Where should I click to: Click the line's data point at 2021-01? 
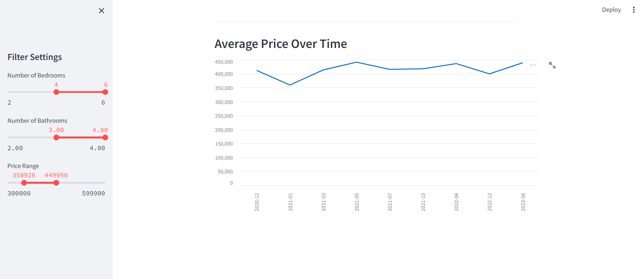point(290,85)
